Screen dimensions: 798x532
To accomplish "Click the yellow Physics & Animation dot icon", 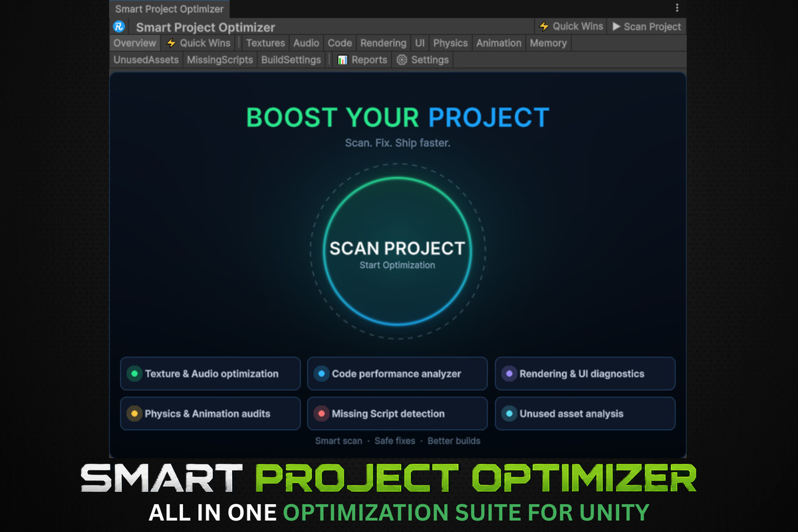I will [x=134, y=414].
